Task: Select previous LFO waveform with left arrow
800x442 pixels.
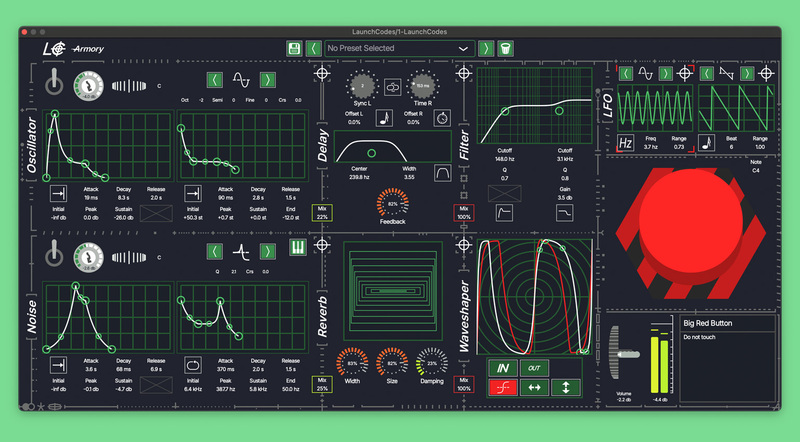Action: (626, 72)
